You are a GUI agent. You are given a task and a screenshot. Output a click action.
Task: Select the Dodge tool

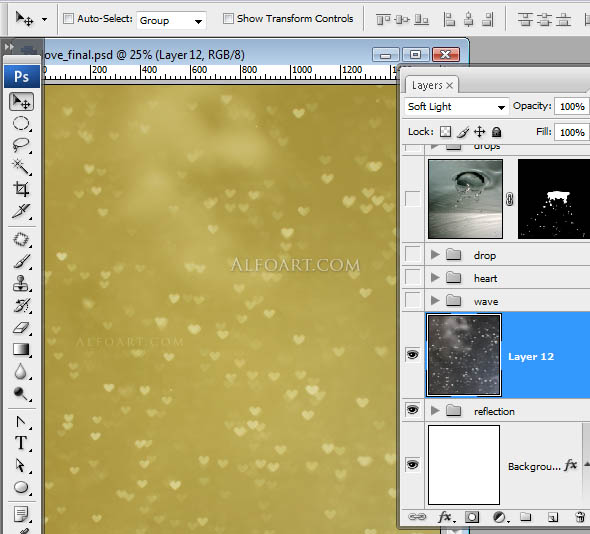pyautogui.click(x=21, y=393)
